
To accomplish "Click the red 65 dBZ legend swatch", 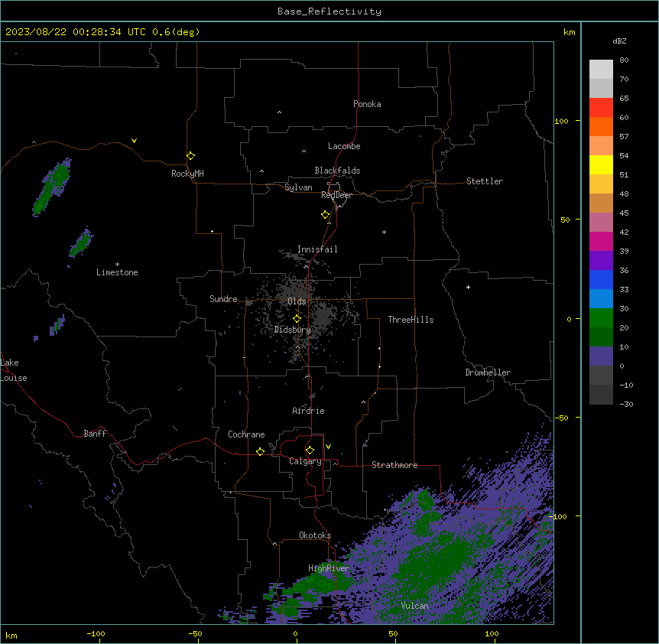I will coord(601,107).
